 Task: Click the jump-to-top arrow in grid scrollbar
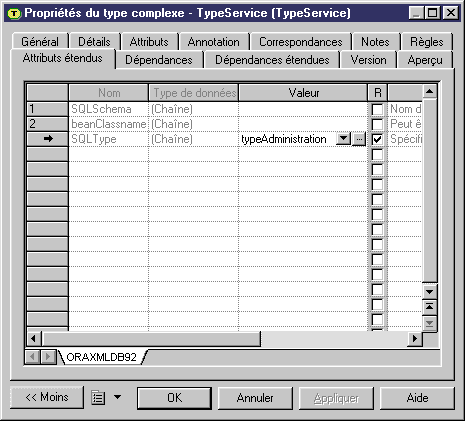(429, 307)
